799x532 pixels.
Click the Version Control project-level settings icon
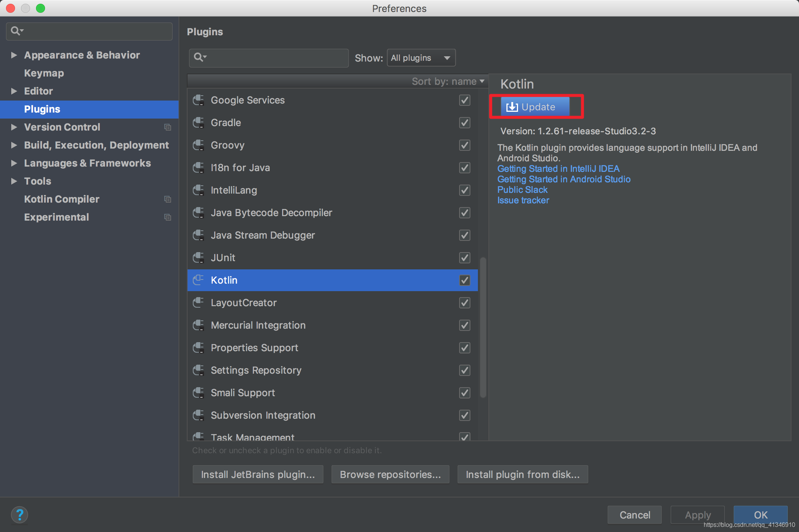(168, 127)
